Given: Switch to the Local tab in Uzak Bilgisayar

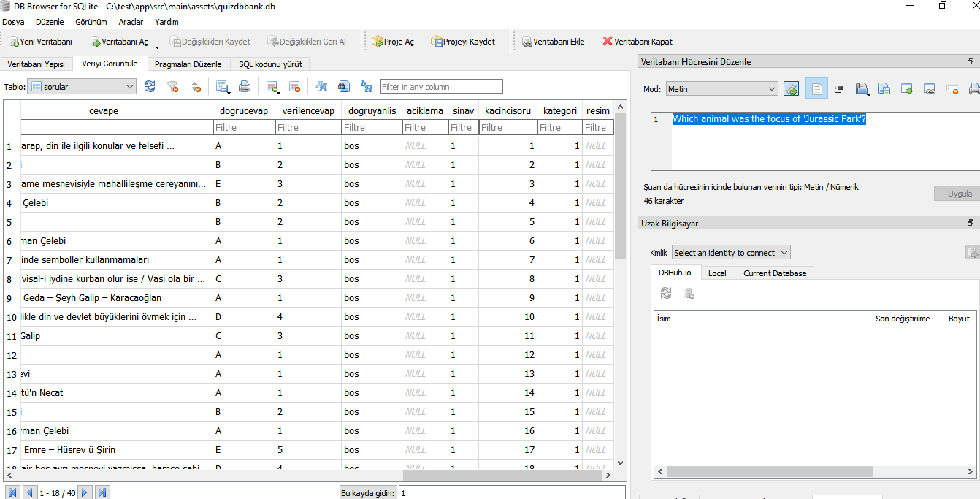Looking at the screenshot, I should tap(717, 273).
